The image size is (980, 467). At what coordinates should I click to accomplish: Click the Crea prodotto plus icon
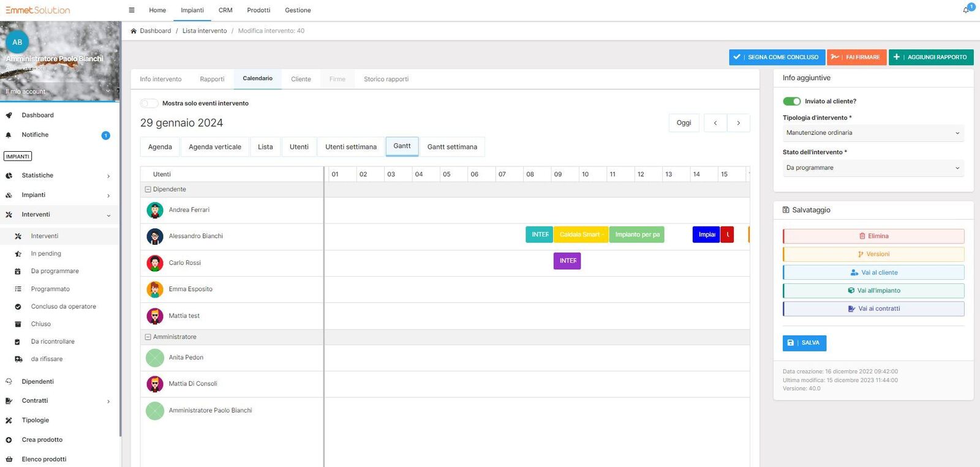coord(9,440)
